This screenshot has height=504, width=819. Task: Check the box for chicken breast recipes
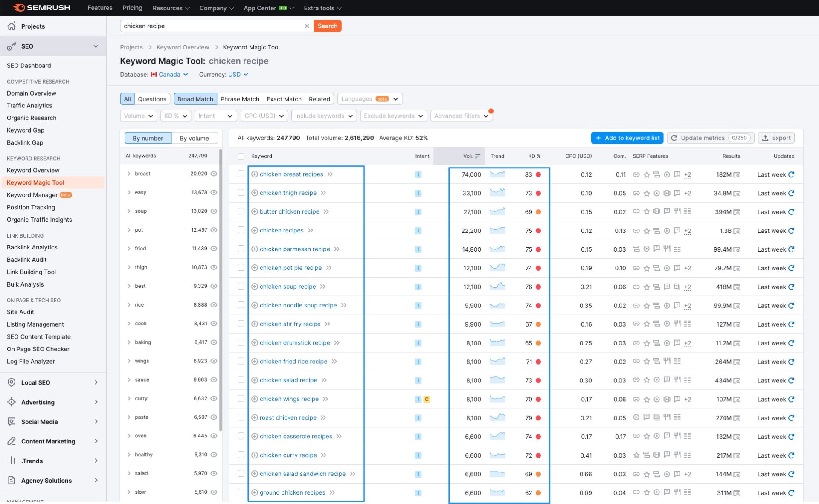[241, 174]
